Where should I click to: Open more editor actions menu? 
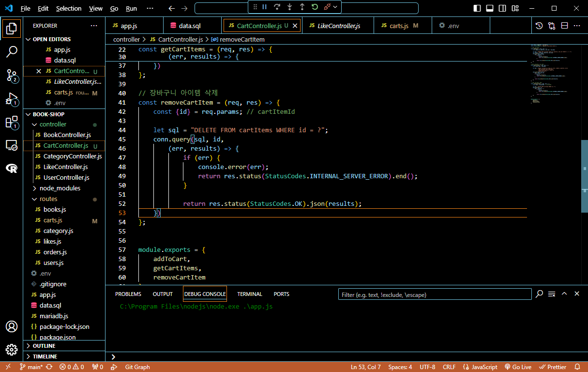pos(577,26)
